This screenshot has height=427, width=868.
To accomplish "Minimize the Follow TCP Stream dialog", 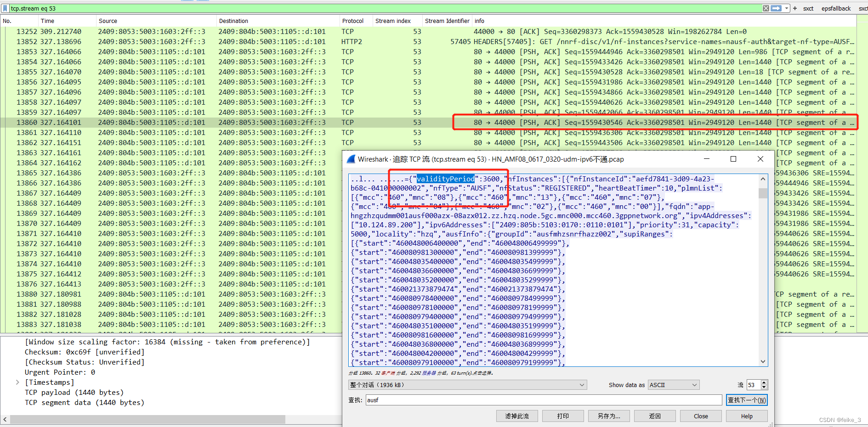I will (x=707, y=159).
